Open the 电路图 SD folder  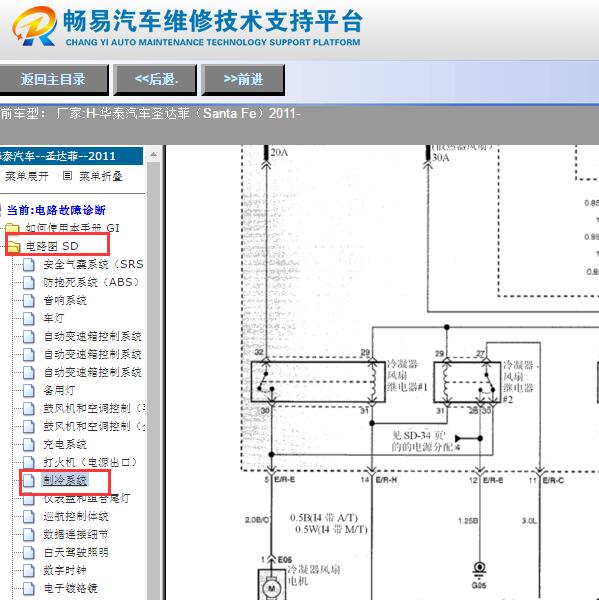(x=52, y=246)
